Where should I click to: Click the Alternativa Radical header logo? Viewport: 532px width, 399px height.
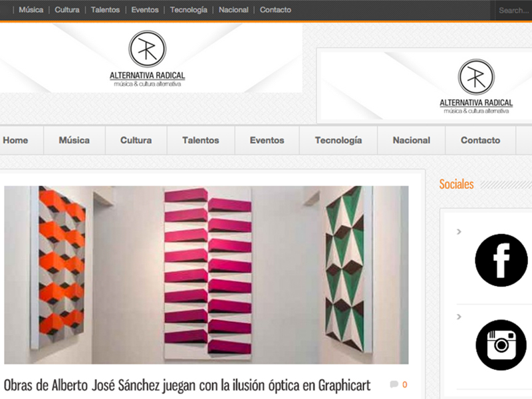pyautogui.click(x=147, y=59)
